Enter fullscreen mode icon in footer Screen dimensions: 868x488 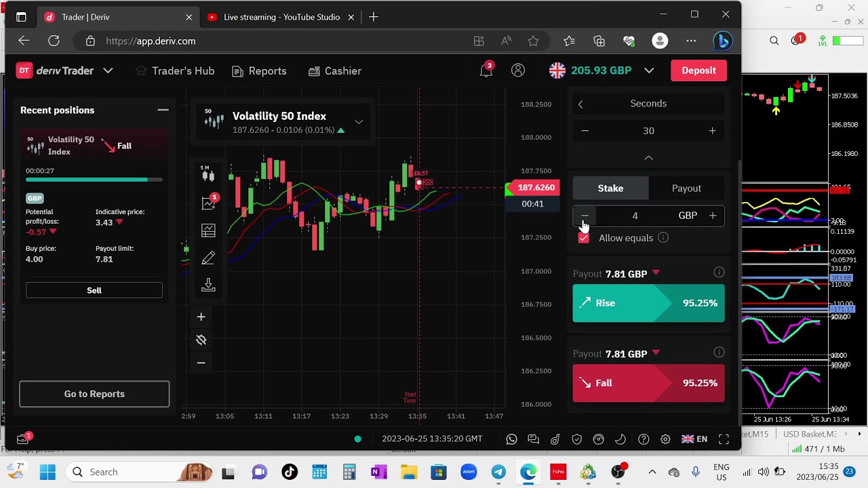click(724, 439)
